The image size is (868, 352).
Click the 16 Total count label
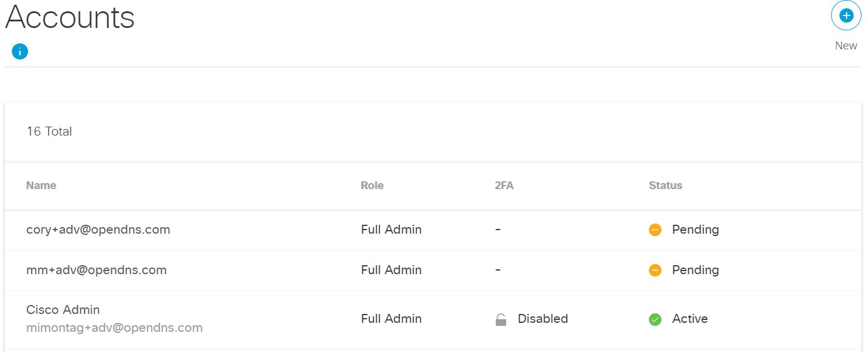(49, 131)
